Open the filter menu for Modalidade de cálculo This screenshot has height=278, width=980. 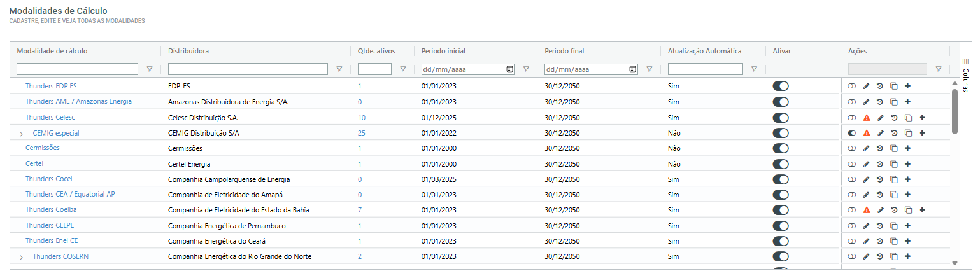[150, 69]
